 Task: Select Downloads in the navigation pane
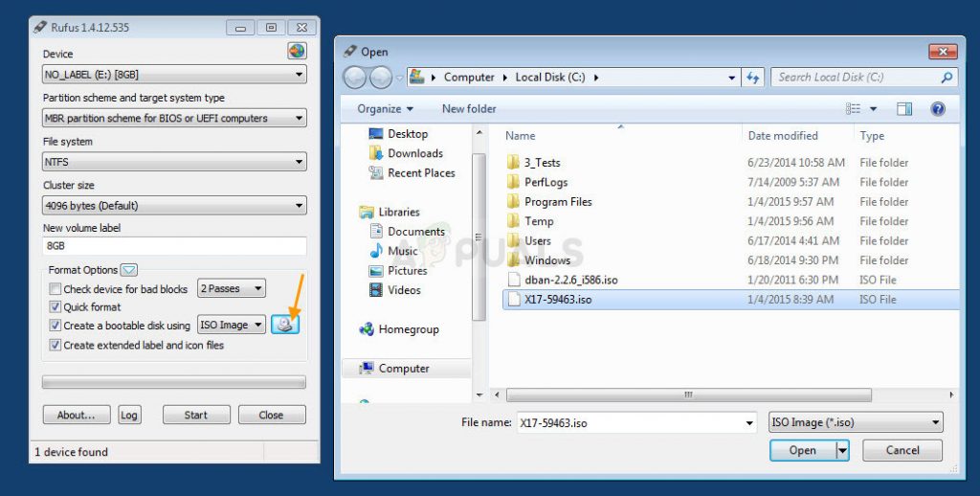(x=415, y=153)
